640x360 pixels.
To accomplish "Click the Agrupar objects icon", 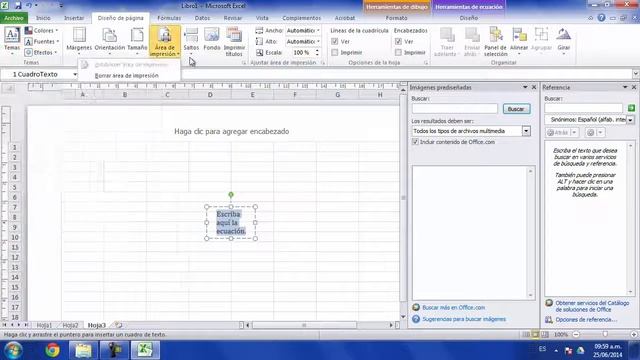I will point(541,40).
